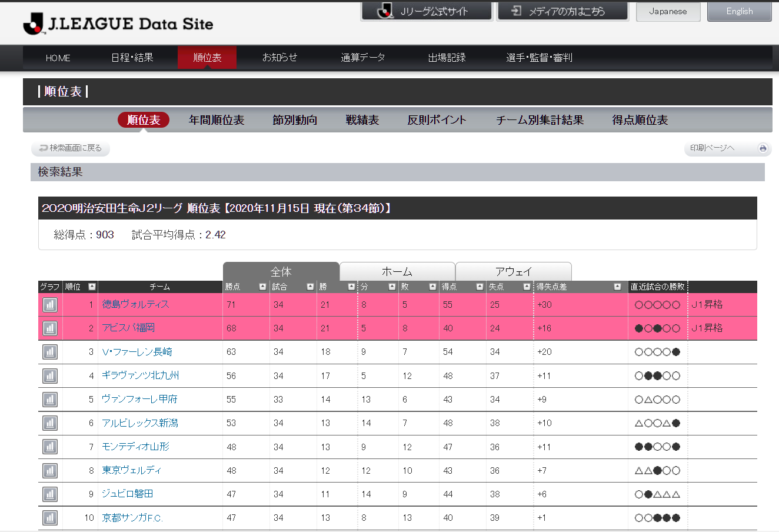Click the J.LEAGUE Data Site logo
The width and height of the screenshot is (779, 532).
[x=118, y=24]
